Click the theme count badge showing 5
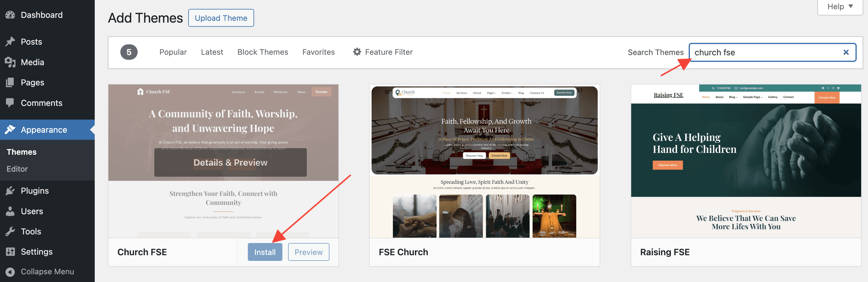The image size is (868, 282). click(129, 52)
